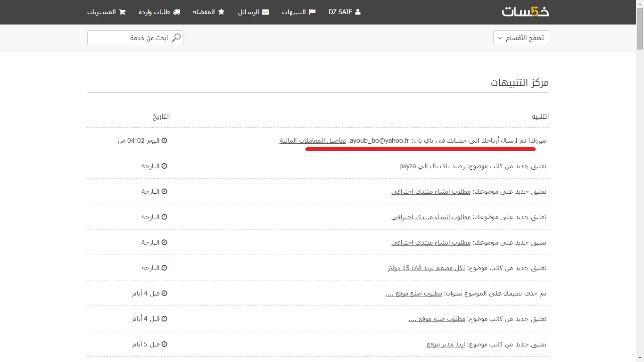Image resolution: width=644 pixels, height=362 pixels.
Task: Click the star favorites icon
Action: [221, 12]
